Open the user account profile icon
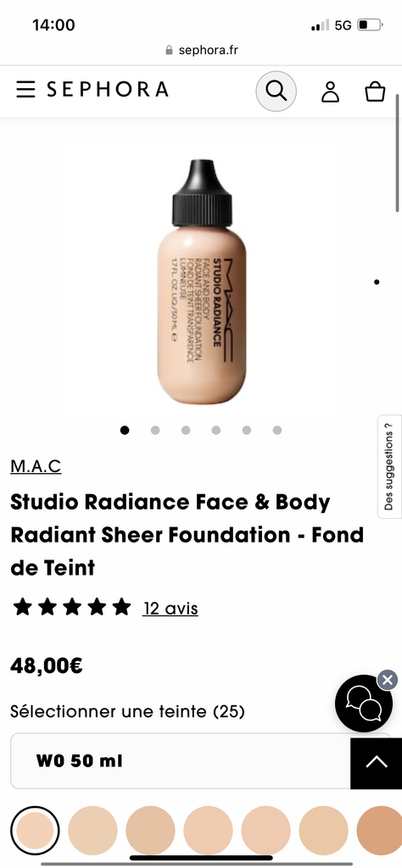 pyautogui.click(x=331, y=92)
